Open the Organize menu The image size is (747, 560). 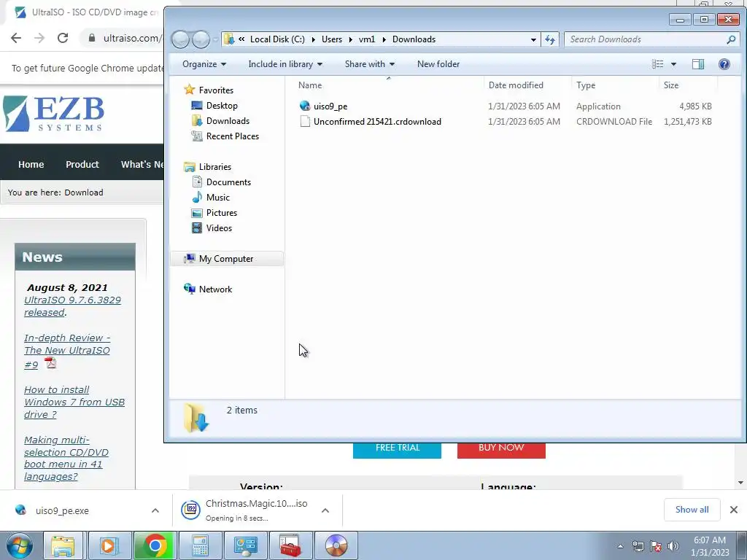204,64
